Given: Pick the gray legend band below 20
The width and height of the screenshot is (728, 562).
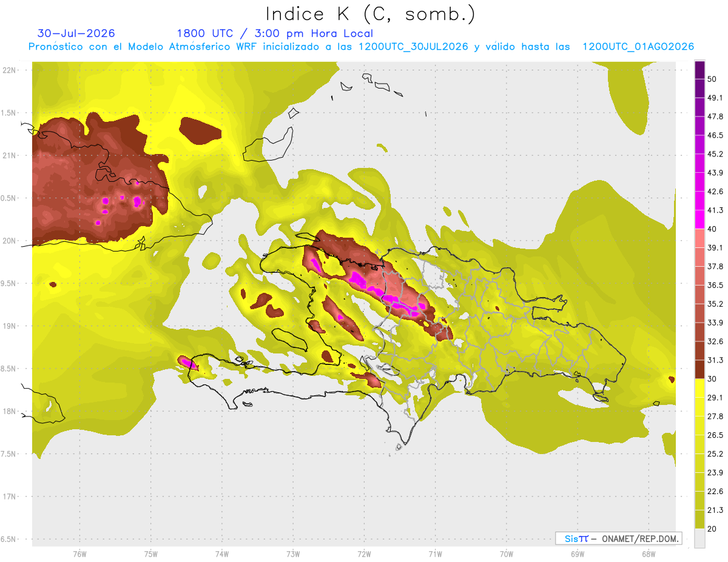Looking at the screenshot, I should click(x=699, y=538).
